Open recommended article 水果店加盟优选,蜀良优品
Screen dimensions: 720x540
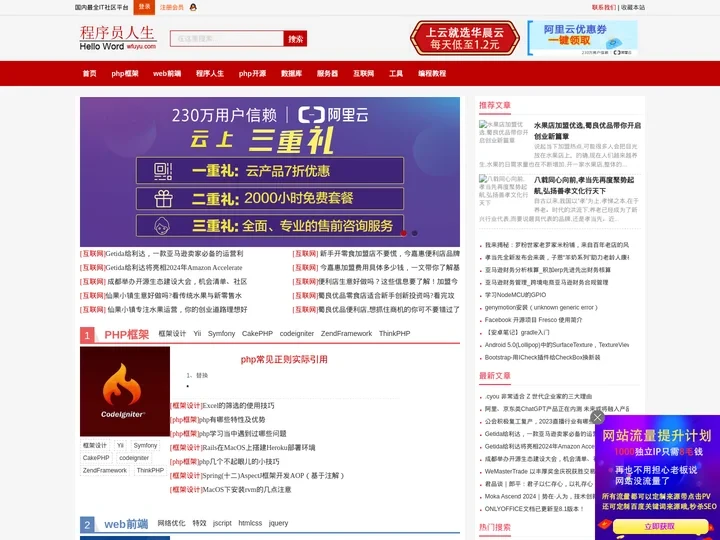coord(587,131)
